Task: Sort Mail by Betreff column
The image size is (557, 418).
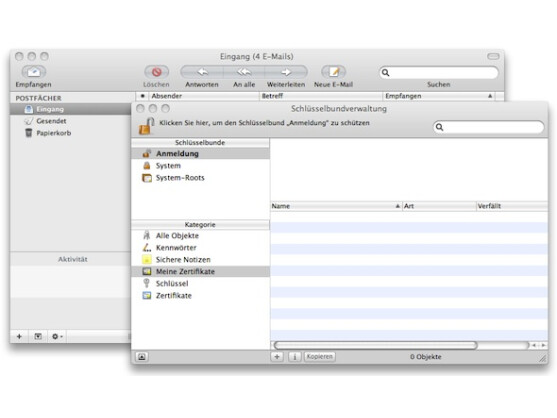Action: coord(321,96)
